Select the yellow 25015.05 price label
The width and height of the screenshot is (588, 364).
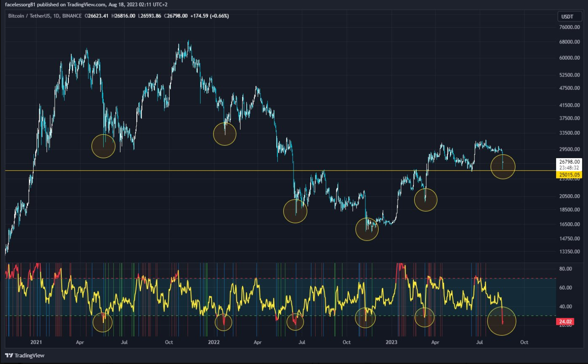[569, 175]
